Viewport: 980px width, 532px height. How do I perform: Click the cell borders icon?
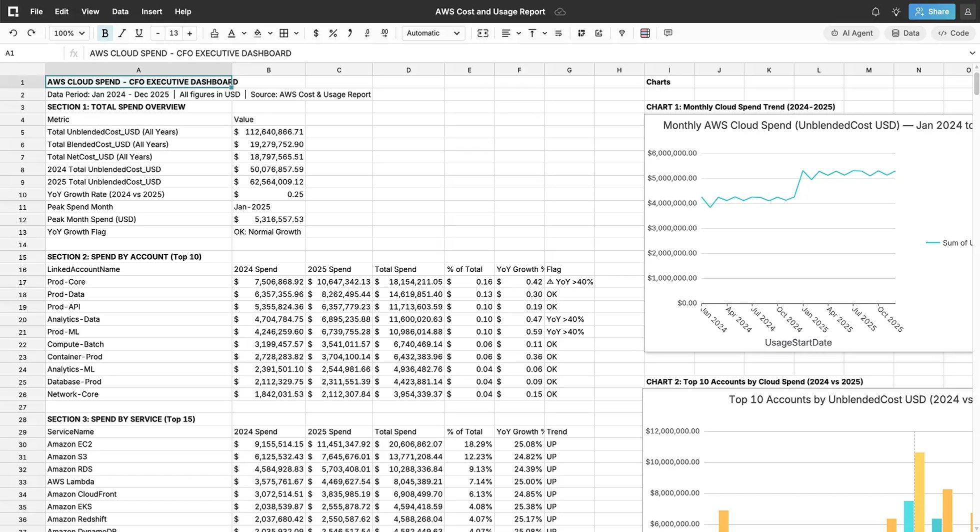tap(284, 33)
